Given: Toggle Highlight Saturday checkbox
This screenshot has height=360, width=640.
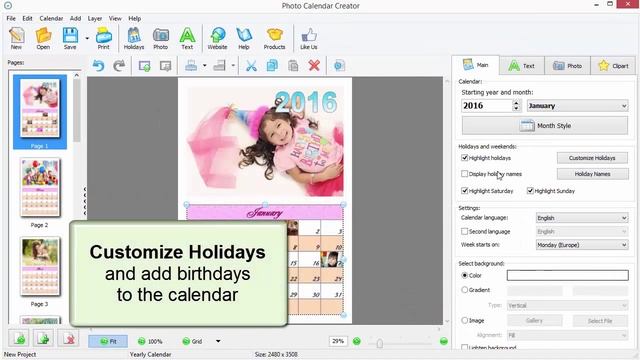Looking at the screenshot, I should 464,191.
